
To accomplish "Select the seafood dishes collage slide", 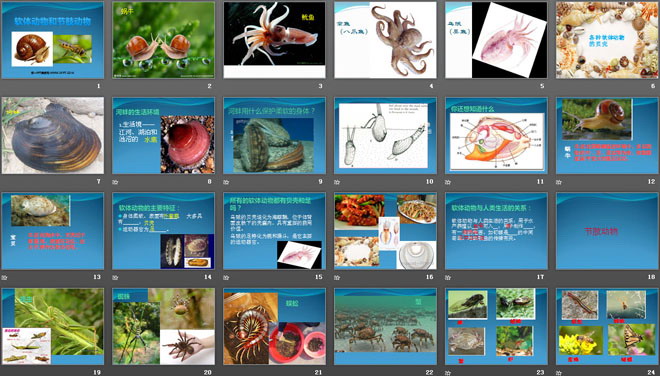I will pos(385,231).
